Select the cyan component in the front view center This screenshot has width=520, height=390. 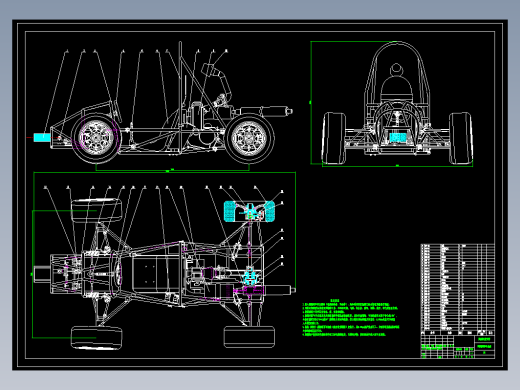[x=398, y=137]
